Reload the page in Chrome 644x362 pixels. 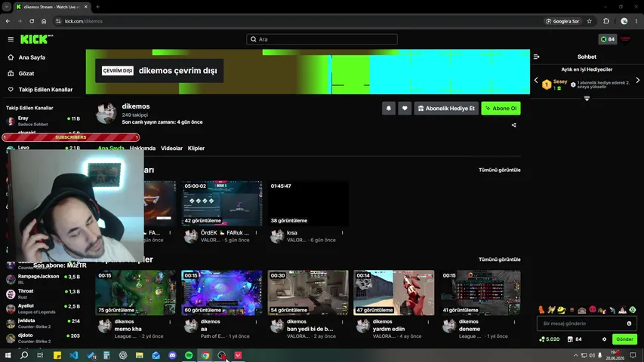32,21
